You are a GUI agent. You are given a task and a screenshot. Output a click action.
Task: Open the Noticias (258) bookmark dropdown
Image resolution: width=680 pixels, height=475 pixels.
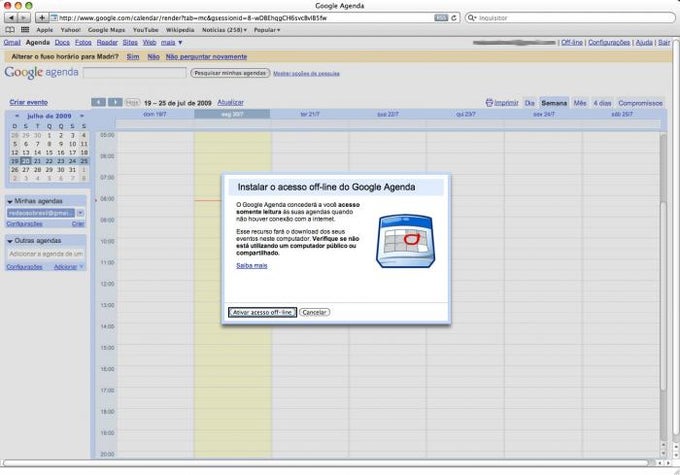pyautogui.click(x=224, y=30)
